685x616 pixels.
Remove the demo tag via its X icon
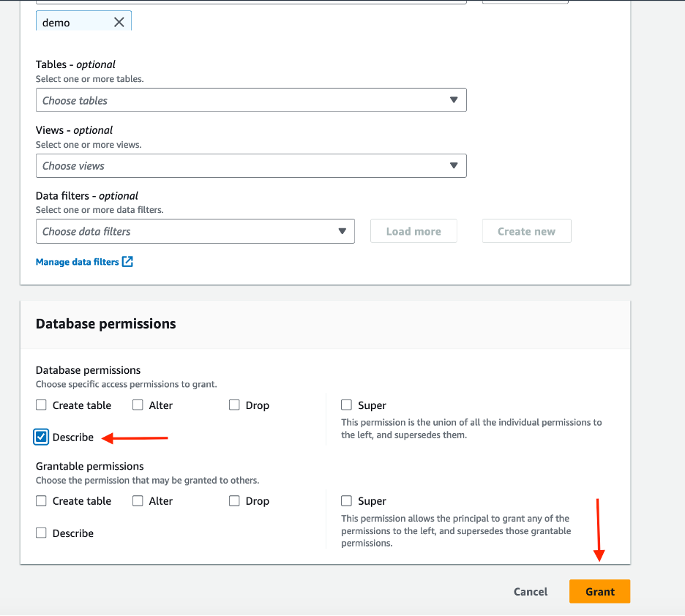[x=119, y=21]
